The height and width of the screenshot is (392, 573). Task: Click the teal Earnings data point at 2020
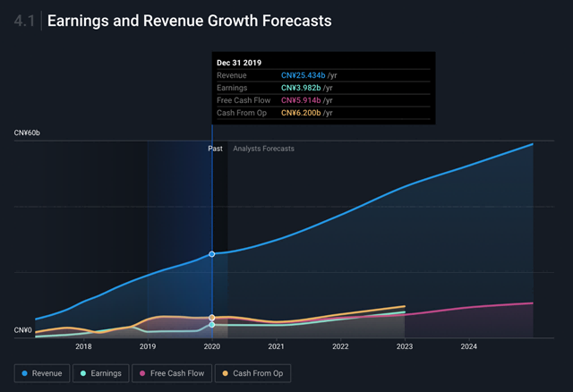[212, 324]
